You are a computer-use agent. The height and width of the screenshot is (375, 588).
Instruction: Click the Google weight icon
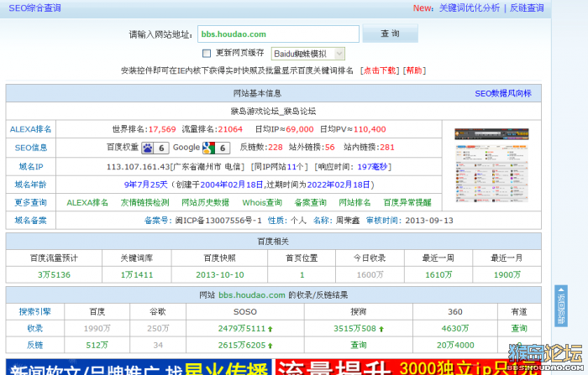(x=216, y=148)
